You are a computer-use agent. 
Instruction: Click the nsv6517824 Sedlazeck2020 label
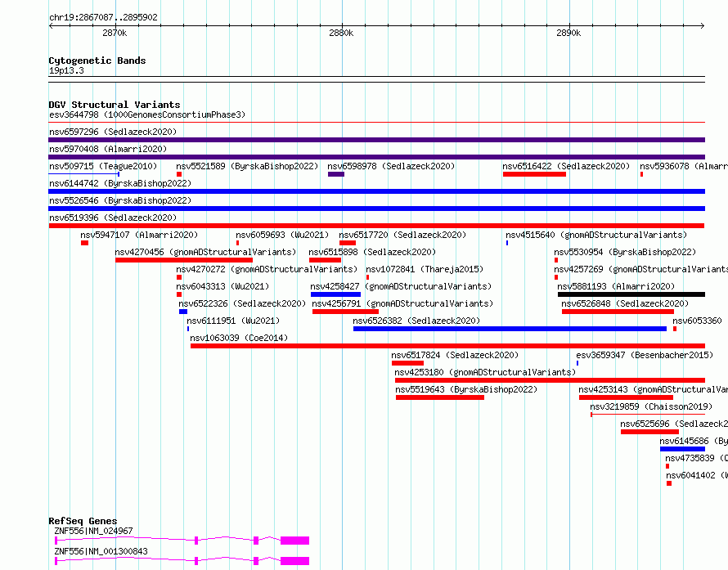tap(455, 355)
